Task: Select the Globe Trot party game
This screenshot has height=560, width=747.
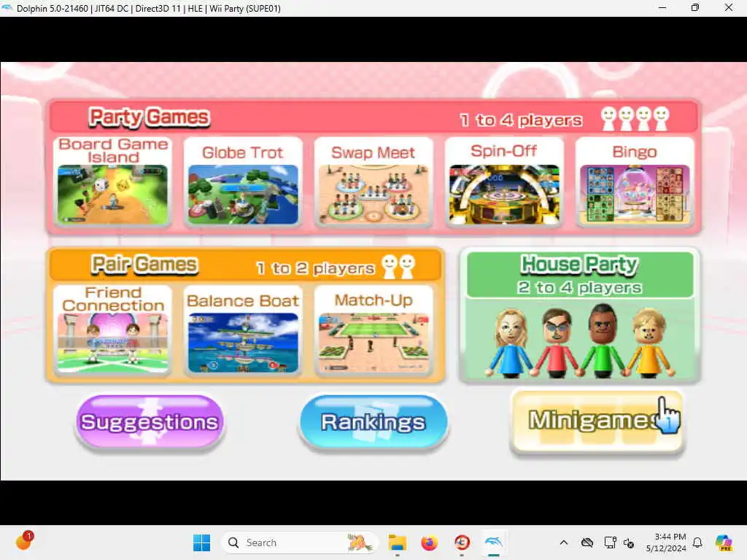Action: (243, 182)
